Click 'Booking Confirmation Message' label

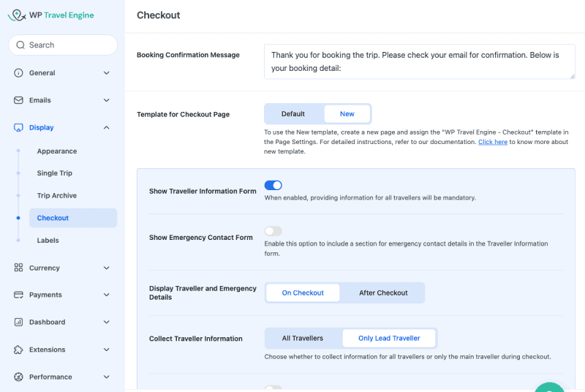coord(188,55)
